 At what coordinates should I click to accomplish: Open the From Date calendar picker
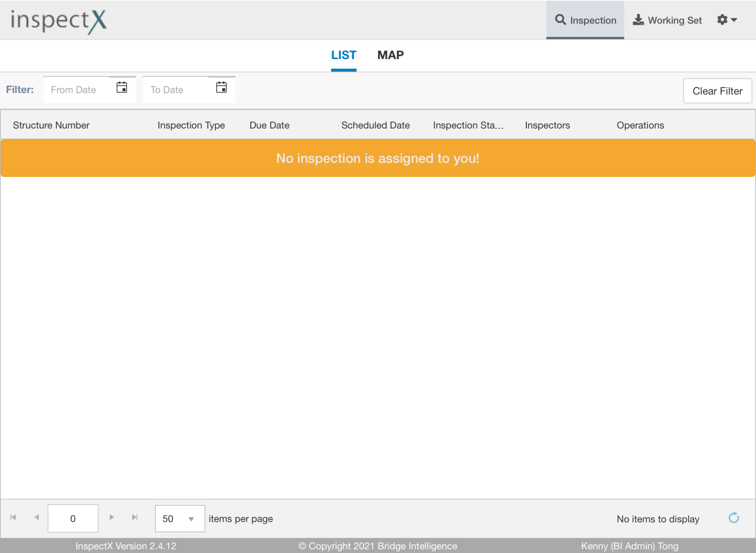point(122,87)
